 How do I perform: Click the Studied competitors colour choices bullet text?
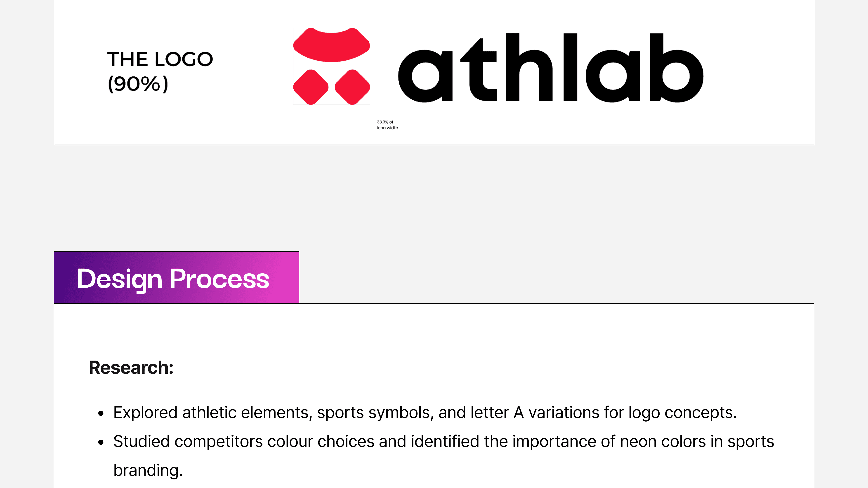tap(443, 442)
